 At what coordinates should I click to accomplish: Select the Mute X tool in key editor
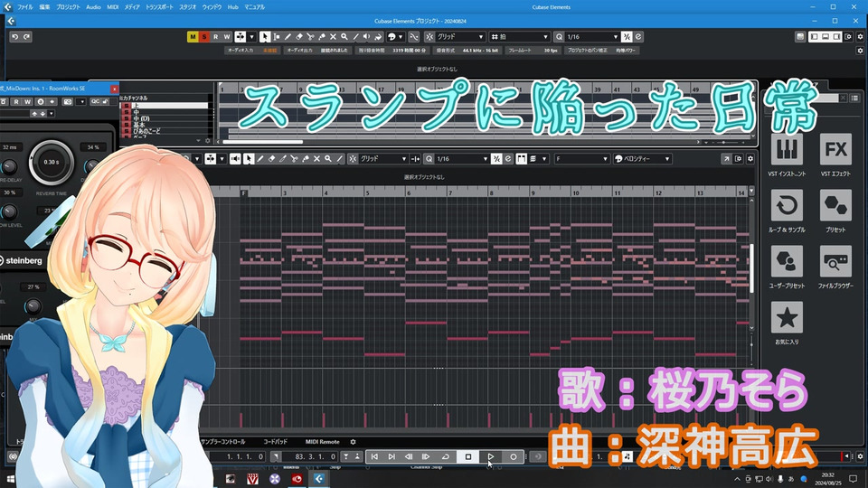pyautogui.click(x=316, y=159)
